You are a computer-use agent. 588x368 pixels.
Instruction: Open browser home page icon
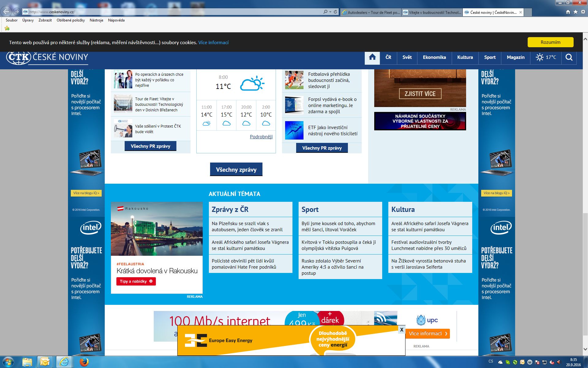[x=568, y=12]
